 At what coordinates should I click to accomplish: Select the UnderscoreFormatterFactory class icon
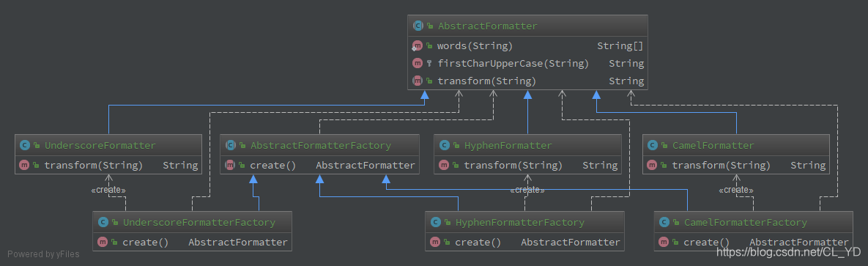tap(103, 222)
